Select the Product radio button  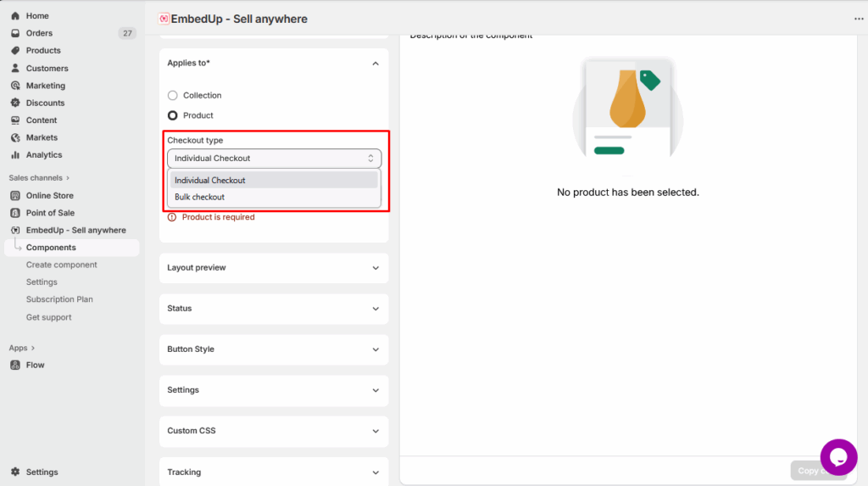[173, 115]
